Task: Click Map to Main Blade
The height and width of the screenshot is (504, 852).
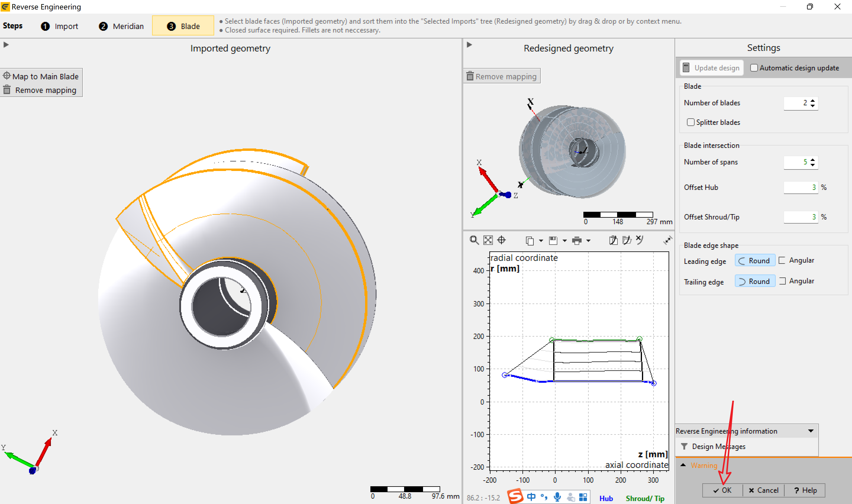Action: click(41, 76)
